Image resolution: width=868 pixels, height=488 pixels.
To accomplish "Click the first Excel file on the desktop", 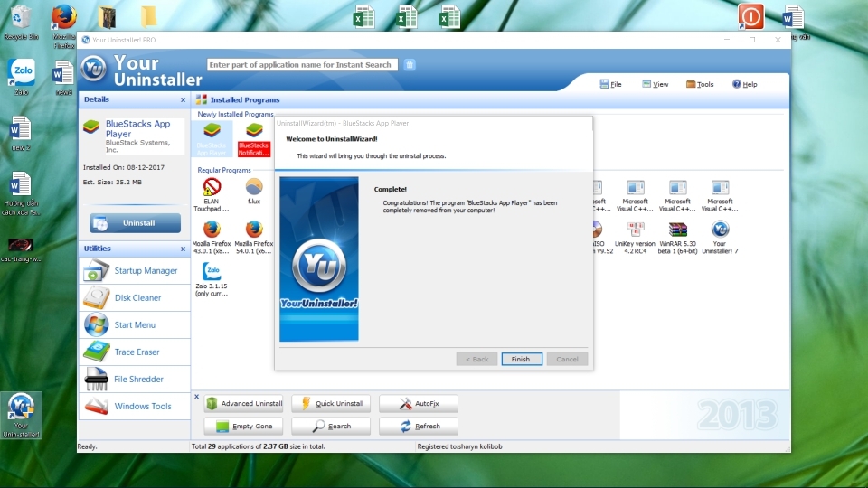I will pyautogui.click(x=364, y=16).
